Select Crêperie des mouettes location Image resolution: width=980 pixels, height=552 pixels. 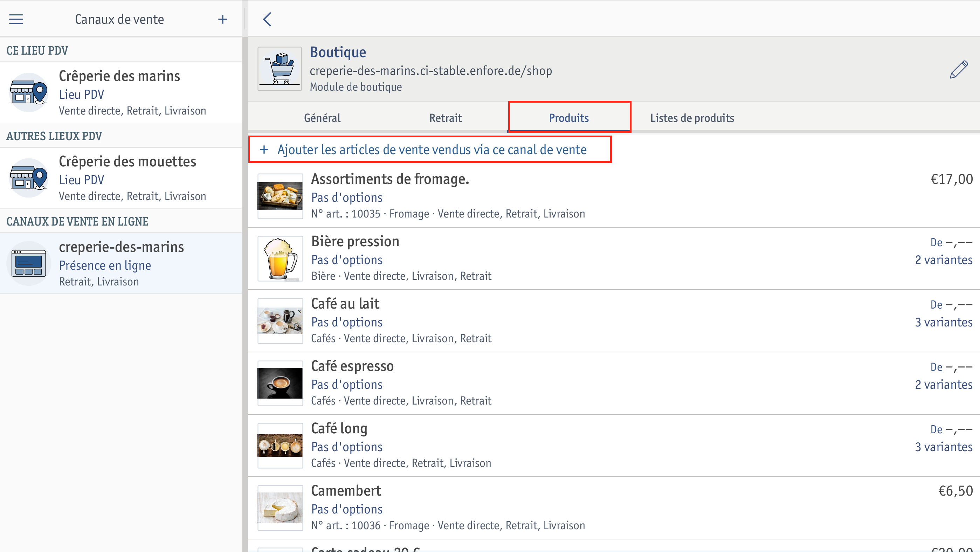coord(121,178)
